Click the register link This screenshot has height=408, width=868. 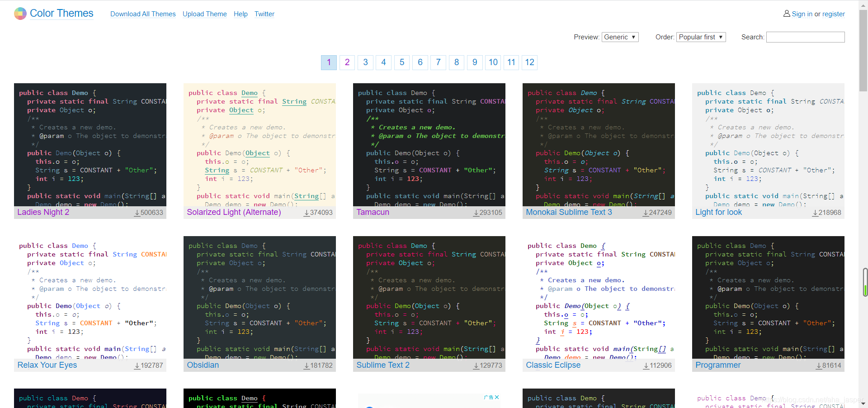(834, 14)
